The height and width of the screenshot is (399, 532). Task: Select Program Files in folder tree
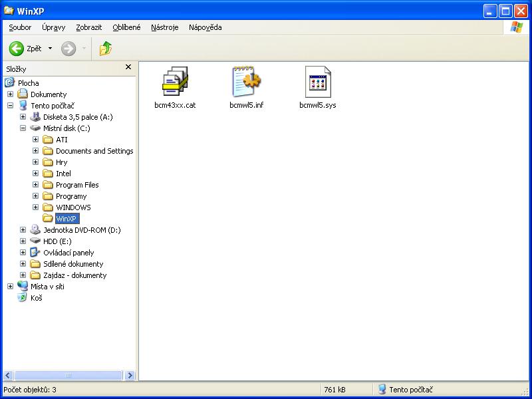[x=77, y=185]
